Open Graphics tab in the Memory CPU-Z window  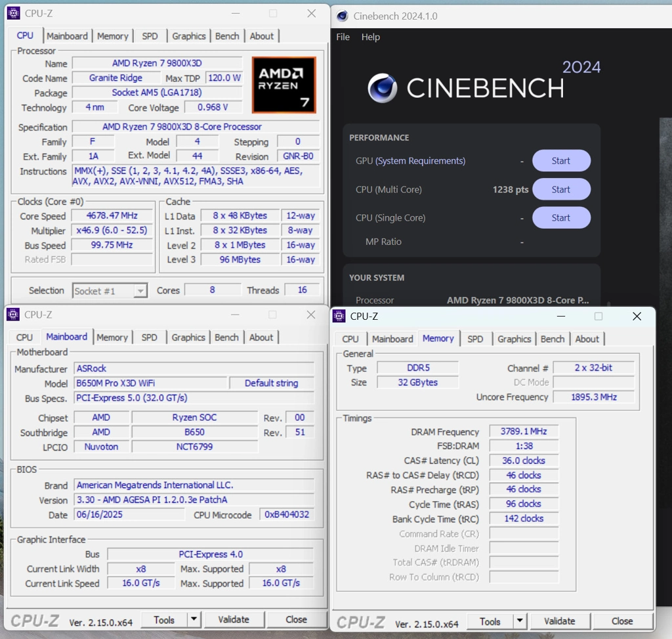(x=514, y=339)
